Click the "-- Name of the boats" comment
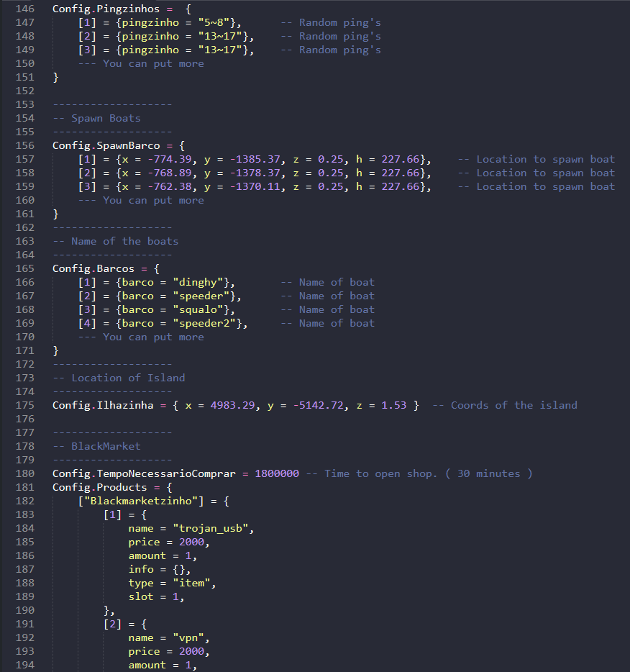 tap(116, 241)
